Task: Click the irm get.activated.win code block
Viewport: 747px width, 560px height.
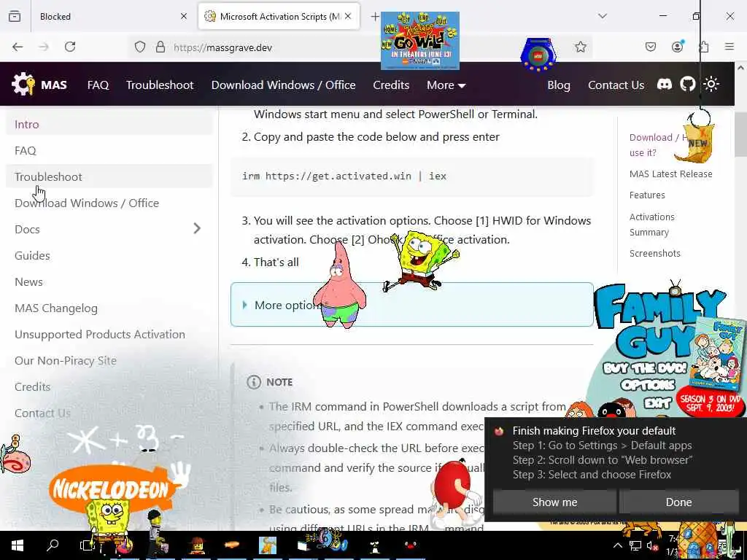Action: pyautogui.click(x=411, y=176)
